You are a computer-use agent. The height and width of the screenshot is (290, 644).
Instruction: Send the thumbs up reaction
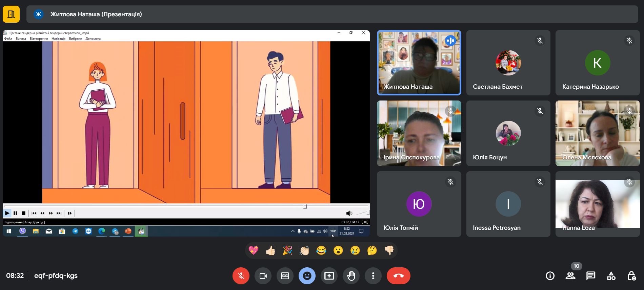270,250
